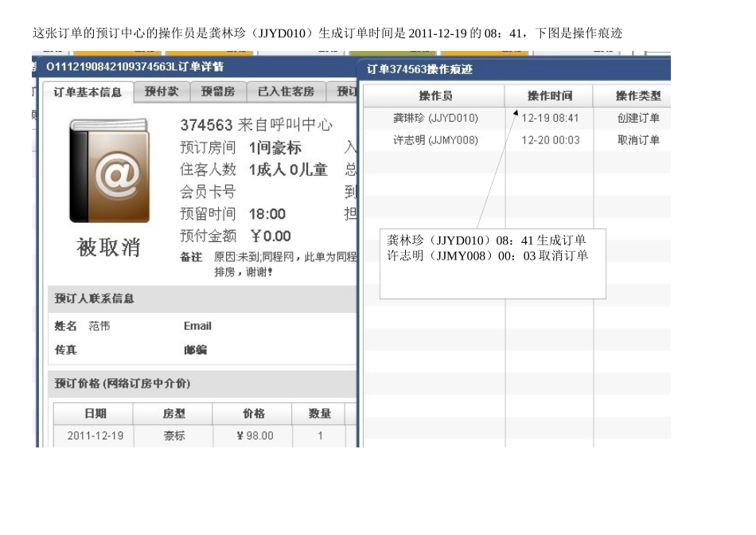Open the 订单基本信息 tab
The image size is (756, 535).
pyautogui.click(x=88, y=92)
